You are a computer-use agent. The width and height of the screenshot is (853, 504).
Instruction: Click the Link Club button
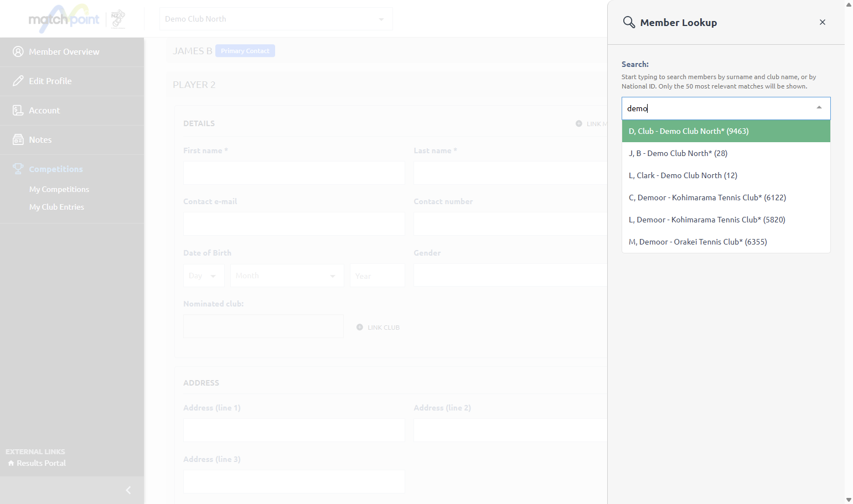click(378, 328)
